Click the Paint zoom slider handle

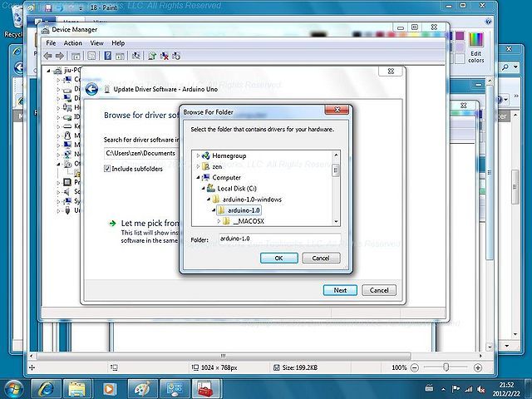coord(446,367)
